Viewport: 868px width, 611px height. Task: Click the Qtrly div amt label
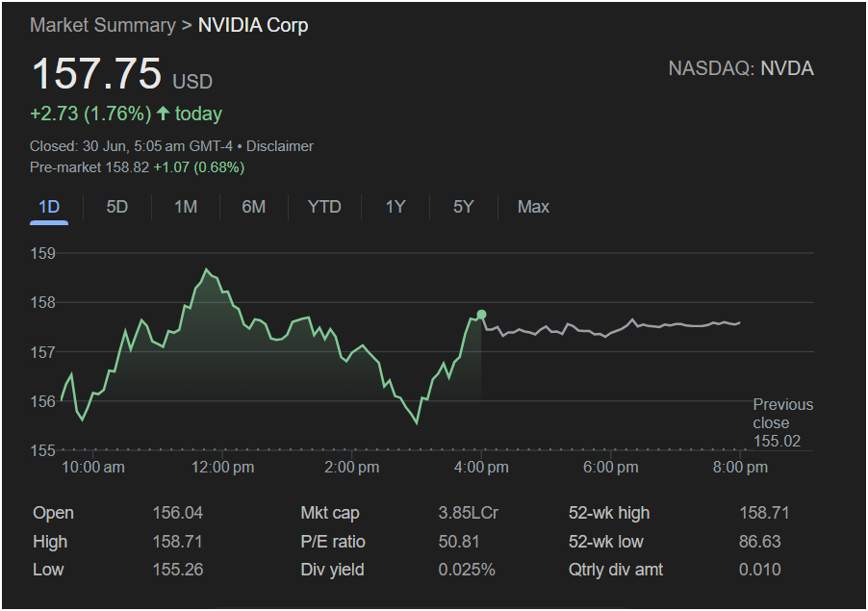point(616,570)
